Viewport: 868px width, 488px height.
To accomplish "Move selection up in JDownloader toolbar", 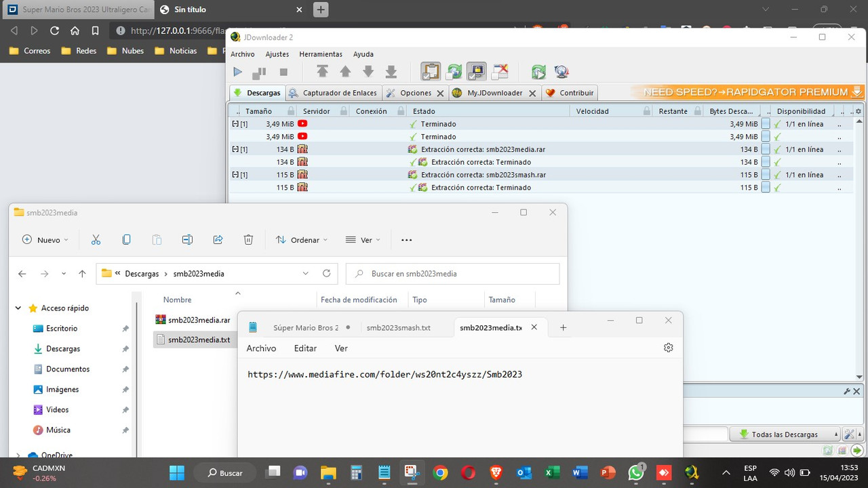I will 345,72.
